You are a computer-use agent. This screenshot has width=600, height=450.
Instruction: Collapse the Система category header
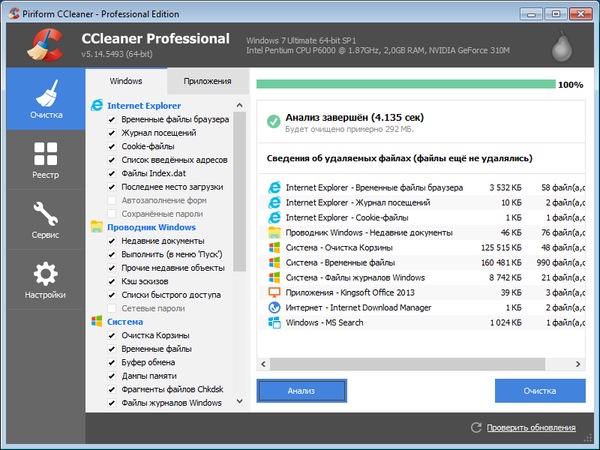tap(124, 321)
